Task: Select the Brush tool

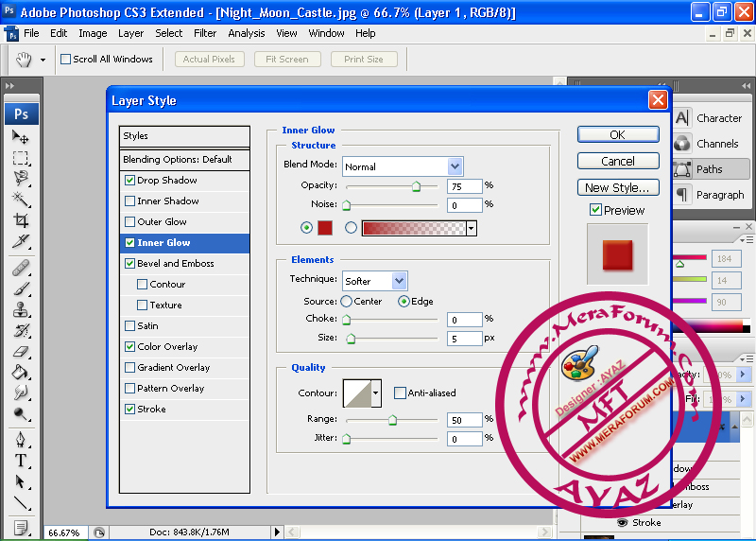Action: click(20, 288)
